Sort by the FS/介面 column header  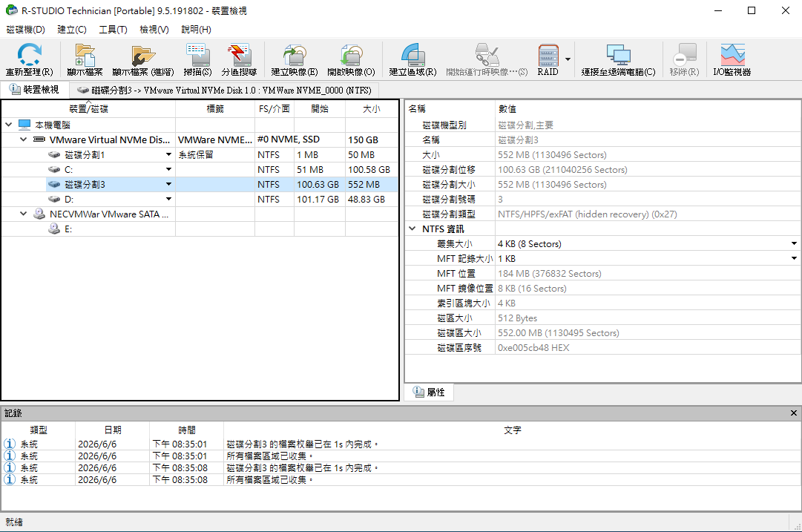275,109
